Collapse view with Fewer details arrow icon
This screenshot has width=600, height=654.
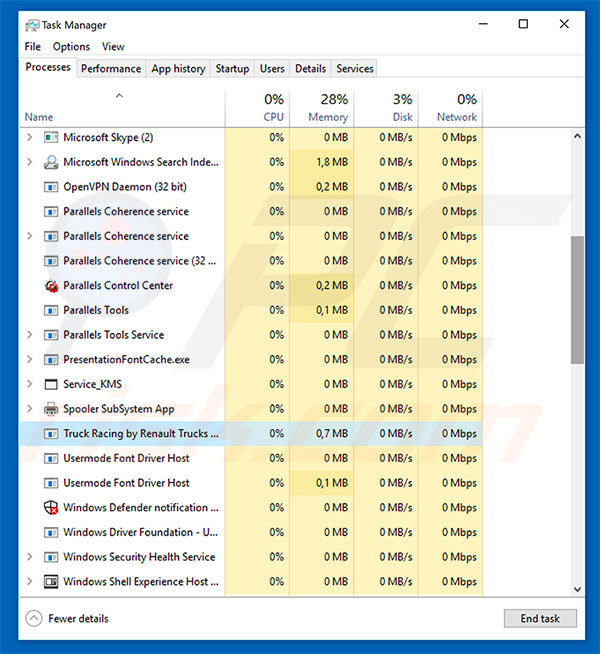34,619
